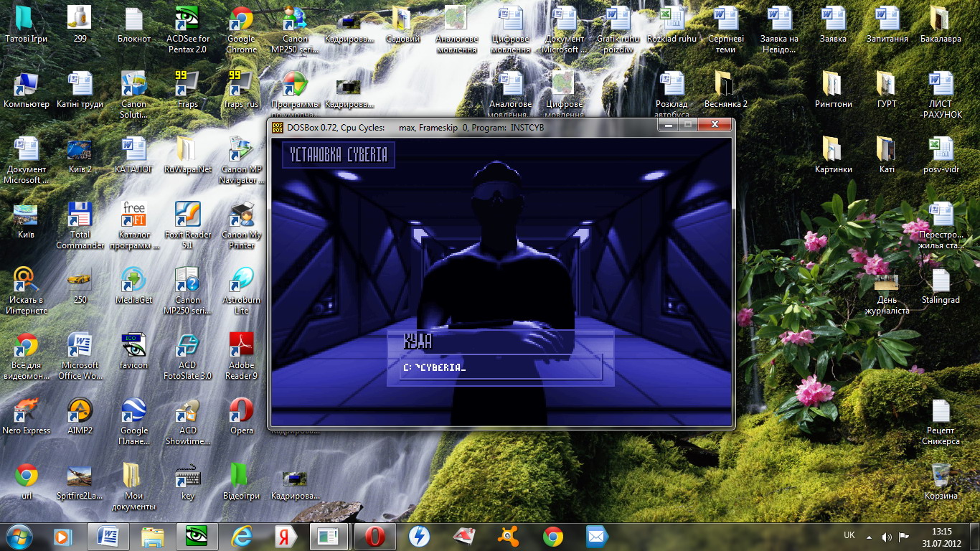980x551 pixels.
Task: Launch Nero Express
Action: (26, 416)
